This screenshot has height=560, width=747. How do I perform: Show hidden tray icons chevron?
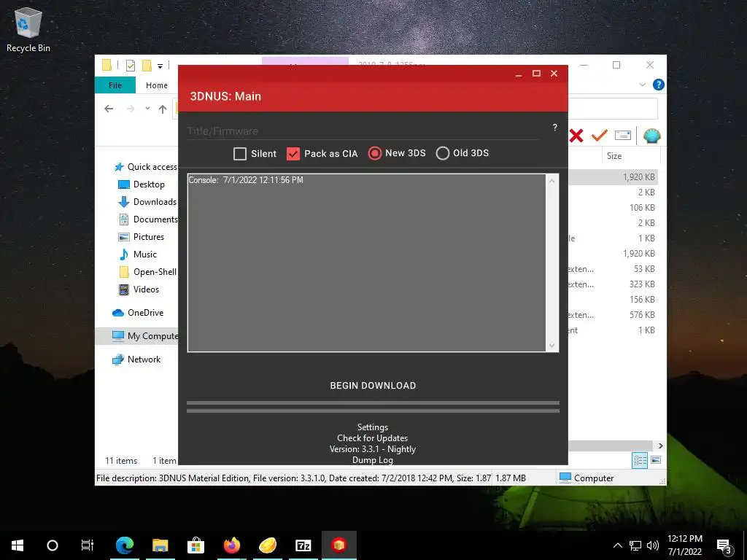(617, 545)
